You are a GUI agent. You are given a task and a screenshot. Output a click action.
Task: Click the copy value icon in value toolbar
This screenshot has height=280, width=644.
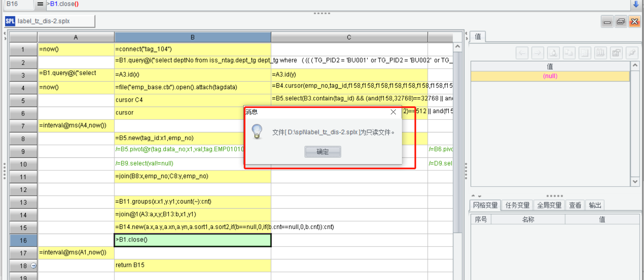pyautogui.click(x=569, y=53)
